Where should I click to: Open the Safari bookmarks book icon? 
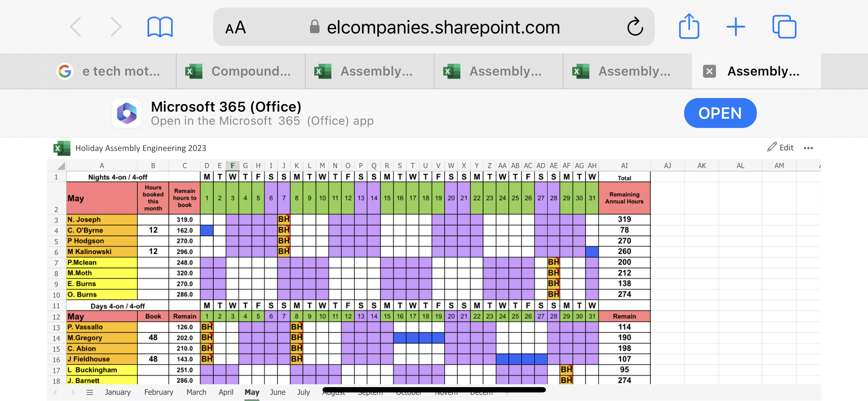(160, 27)
